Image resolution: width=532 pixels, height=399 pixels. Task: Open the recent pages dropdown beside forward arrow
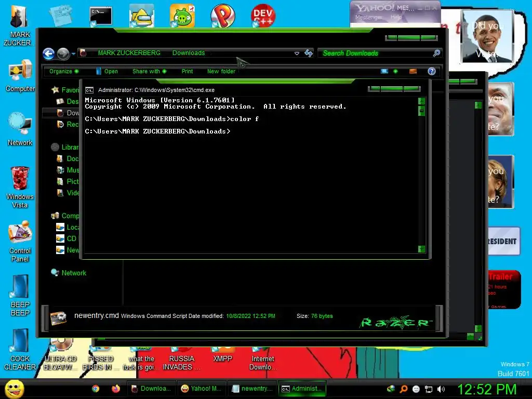point(73,54)
